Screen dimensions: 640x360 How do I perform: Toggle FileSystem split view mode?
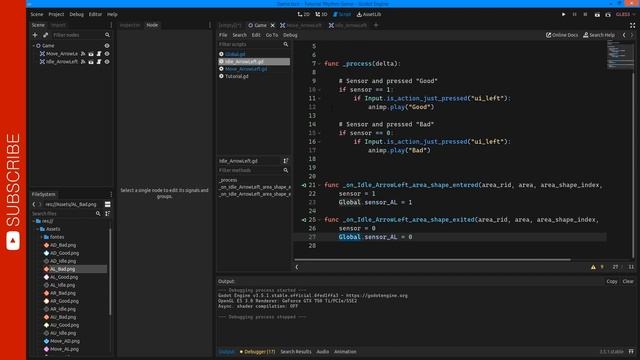click(x=108, y=204)
